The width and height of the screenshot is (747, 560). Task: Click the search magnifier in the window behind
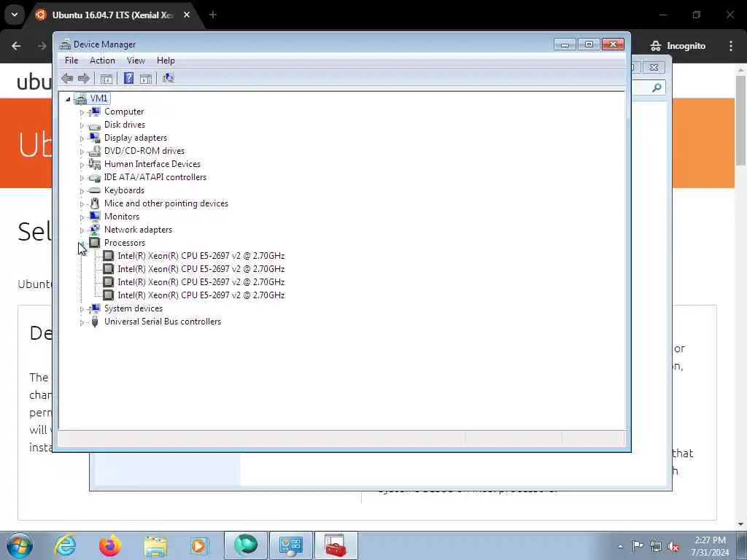coord(657,87)
